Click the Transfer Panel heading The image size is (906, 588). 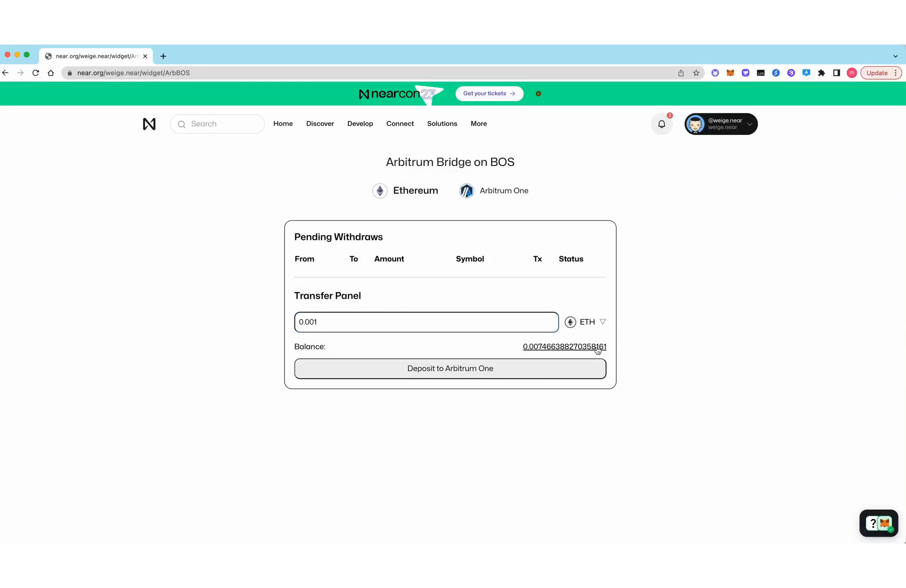click(327, 296)
